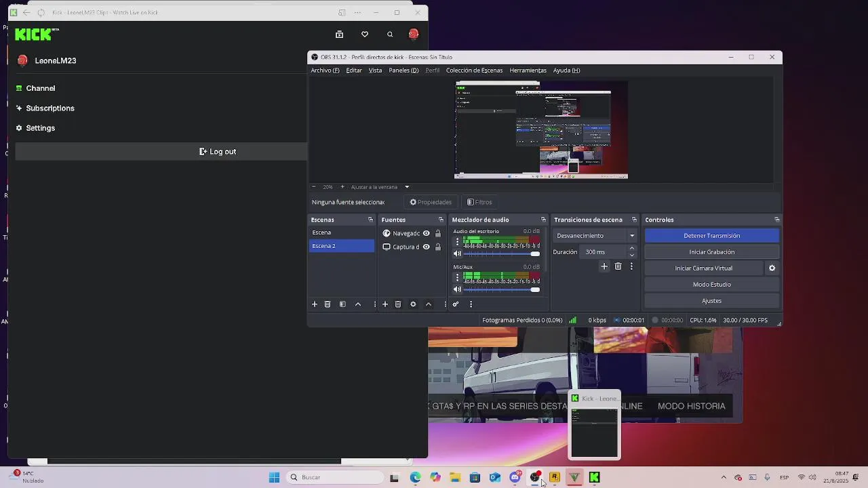
Task: Unlock the Navegador source lock icon
Action: pos(438,233)
